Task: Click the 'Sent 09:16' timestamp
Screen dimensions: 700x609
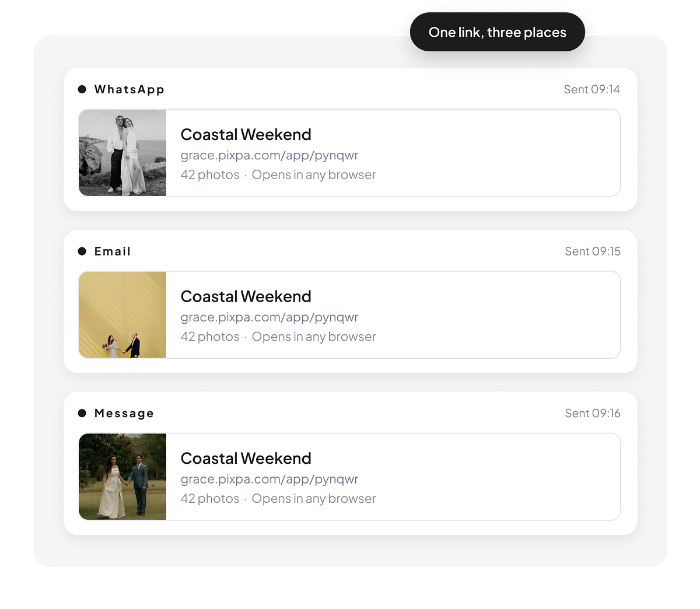Action: click(593, 413)
